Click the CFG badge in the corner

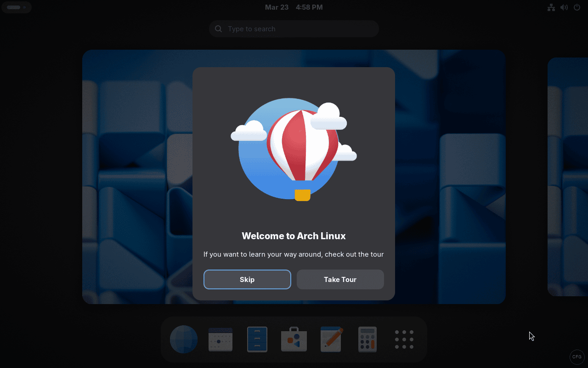[577, 357]
